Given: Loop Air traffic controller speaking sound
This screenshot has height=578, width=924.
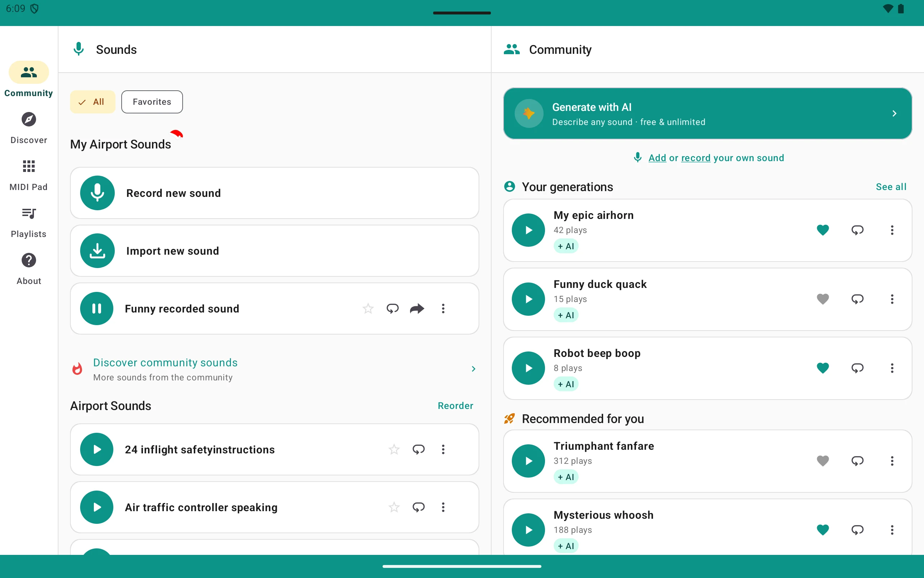Looking at the screenshot, I should [x=418, y=507].
